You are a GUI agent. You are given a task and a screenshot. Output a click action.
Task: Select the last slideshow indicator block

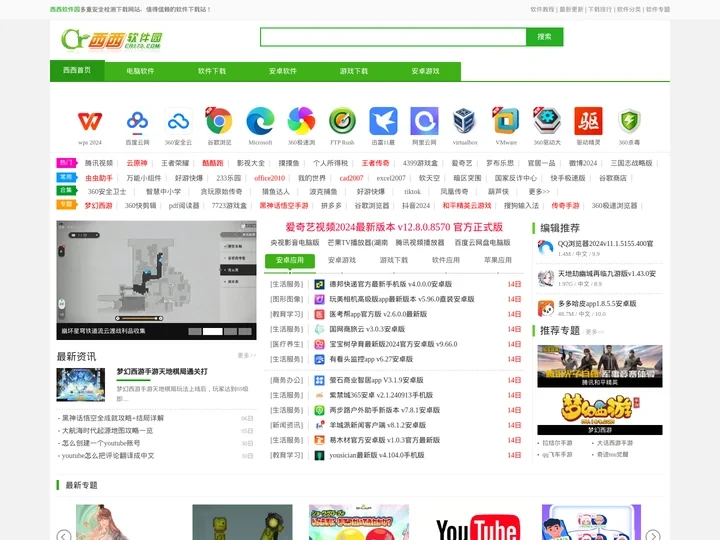pyautogui.click(x=245, y=332)
